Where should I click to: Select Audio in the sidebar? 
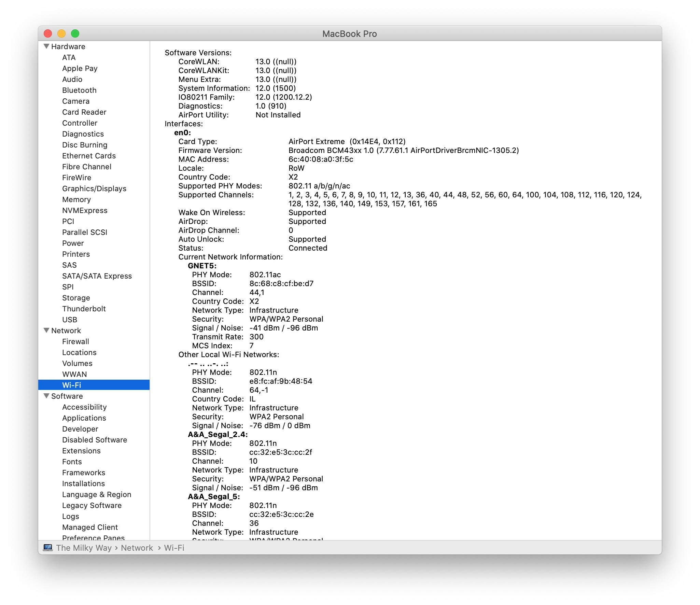tap(72, 79)
